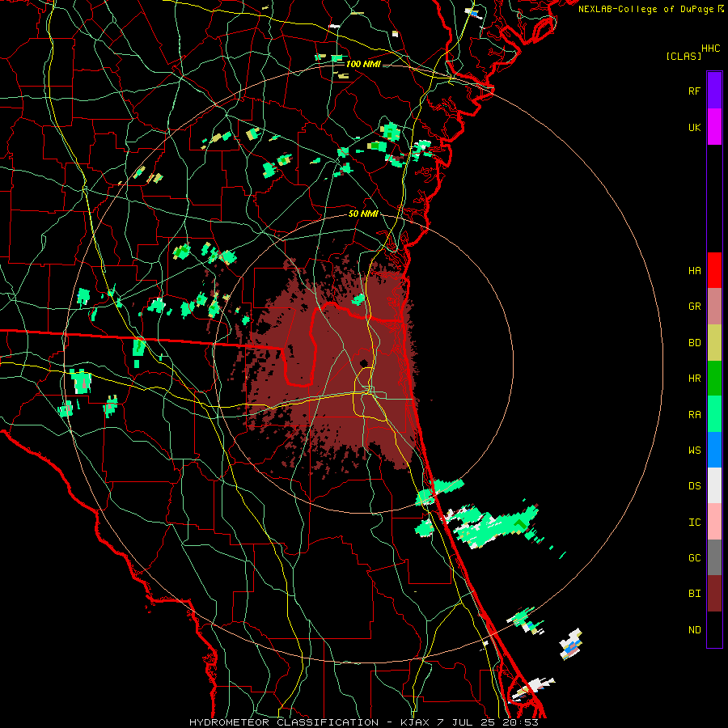The height and width of the screenshot is (728, 728).
Task: Click the red HA legend swatch
Action: (714, 270)
